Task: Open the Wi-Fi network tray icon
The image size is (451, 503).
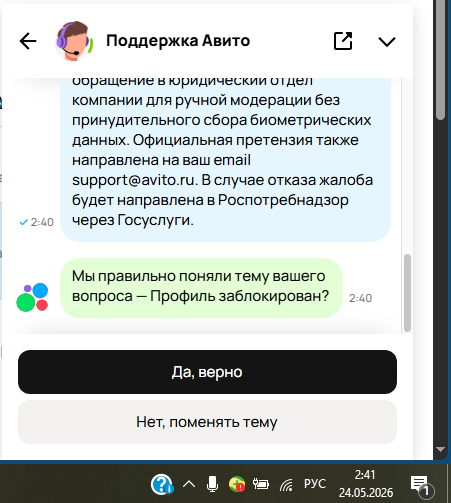Action: [x=286, y=485]
